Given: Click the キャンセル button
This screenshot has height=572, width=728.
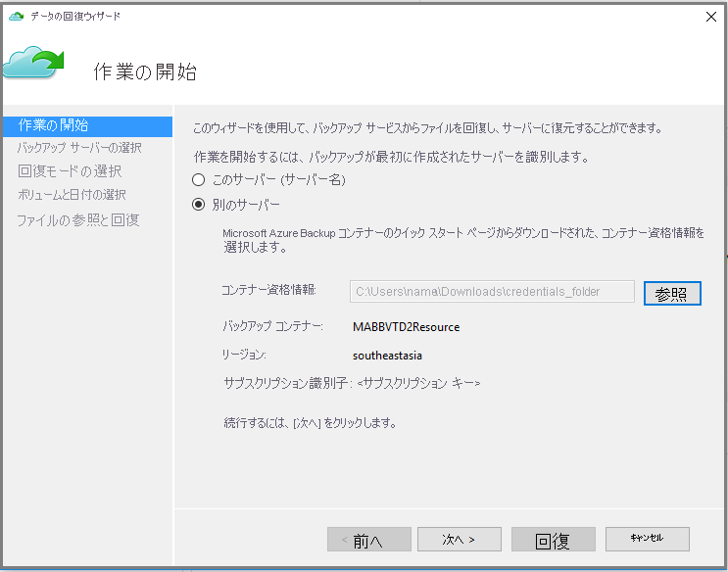Looking at the screenshot, I should [x=648, y=539].
